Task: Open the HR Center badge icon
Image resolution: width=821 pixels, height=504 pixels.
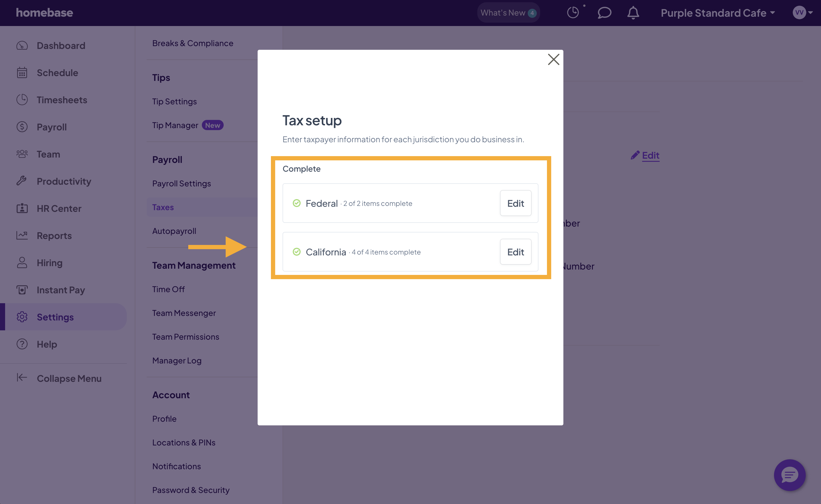Action: click(21, 208)
